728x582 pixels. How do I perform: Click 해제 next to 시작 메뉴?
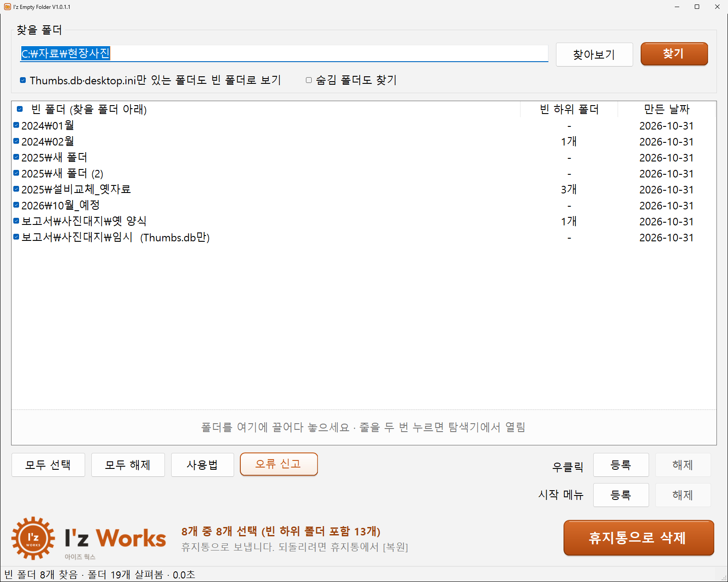[x=683, y=495]
